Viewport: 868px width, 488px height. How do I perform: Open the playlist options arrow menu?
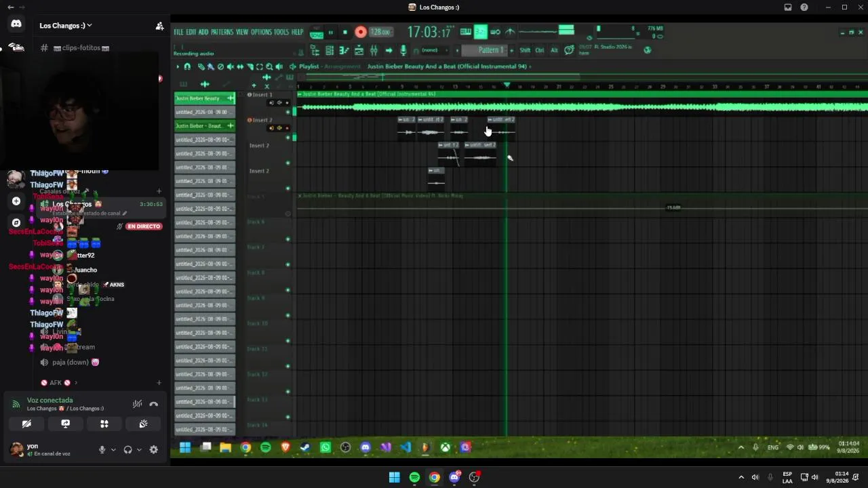(178, 66)
